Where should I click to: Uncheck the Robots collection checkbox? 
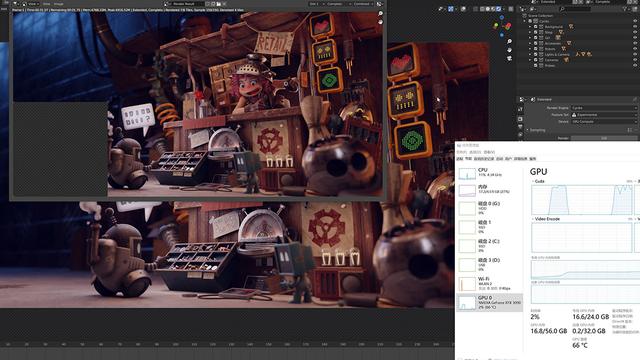coord(536,49)
